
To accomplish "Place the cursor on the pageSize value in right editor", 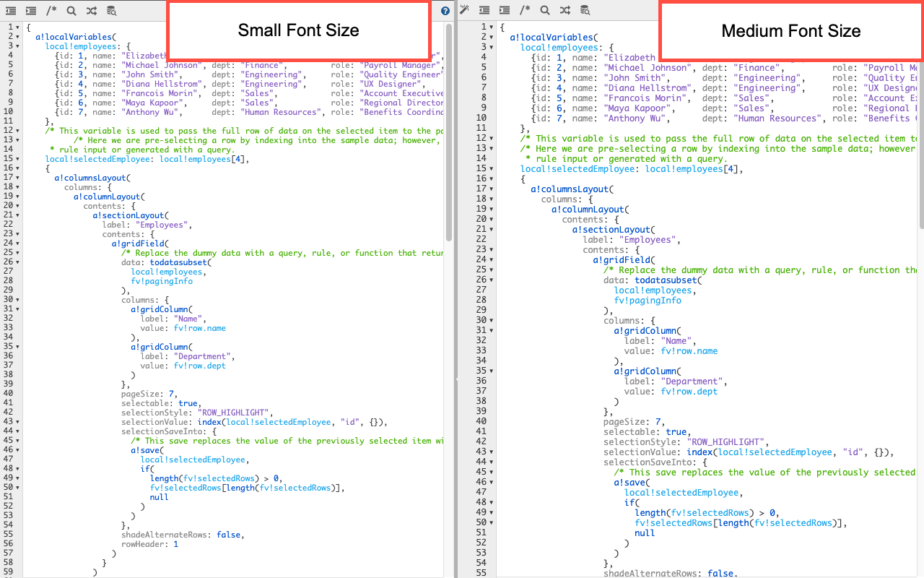I will 658,421.
